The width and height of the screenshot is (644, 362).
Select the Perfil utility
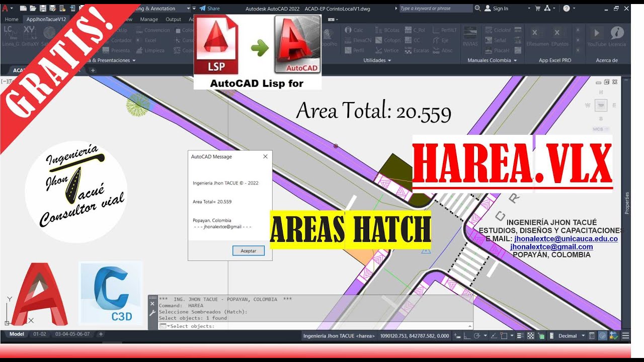tap(354, 50)
